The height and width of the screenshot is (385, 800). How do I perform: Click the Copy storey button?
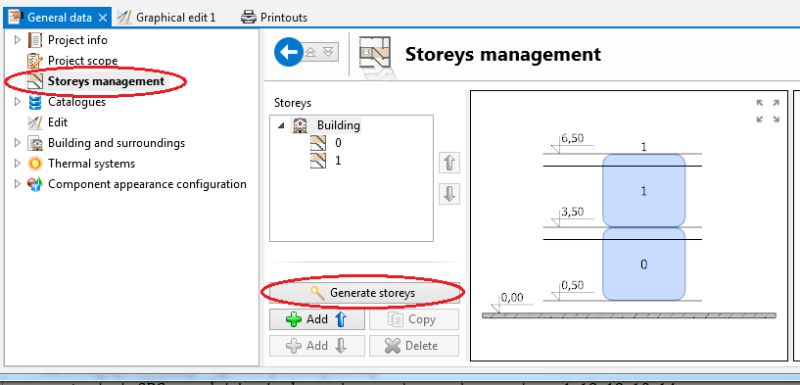[414, 320]
